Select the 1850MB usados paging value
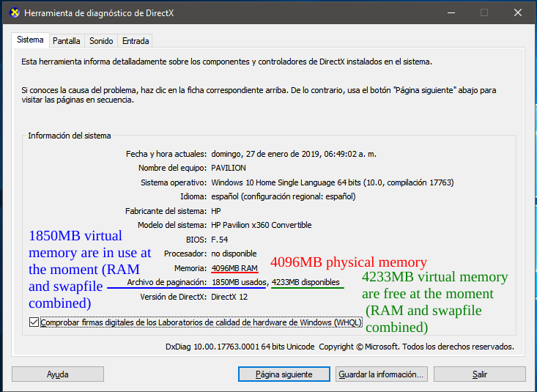This screenshot has width=537, height=392. click(x=239, y=282)
